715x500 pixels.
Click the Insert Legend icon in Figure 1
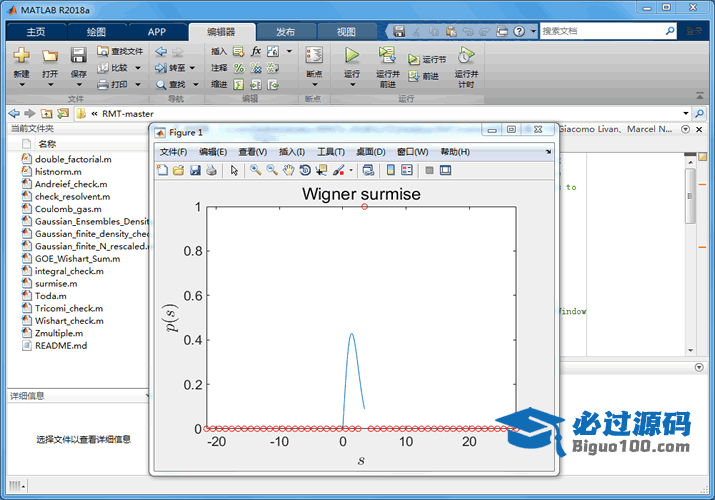point(407,170)
